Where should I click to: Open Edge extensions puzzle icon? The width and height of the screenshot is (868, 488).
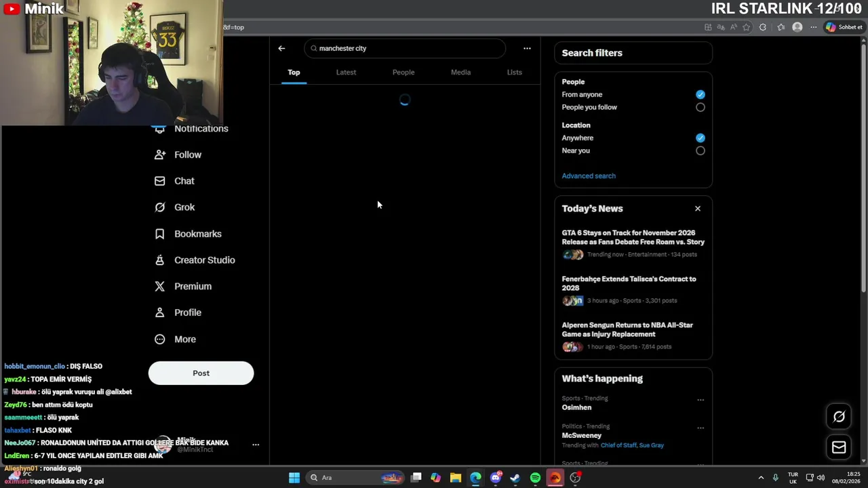763,27
